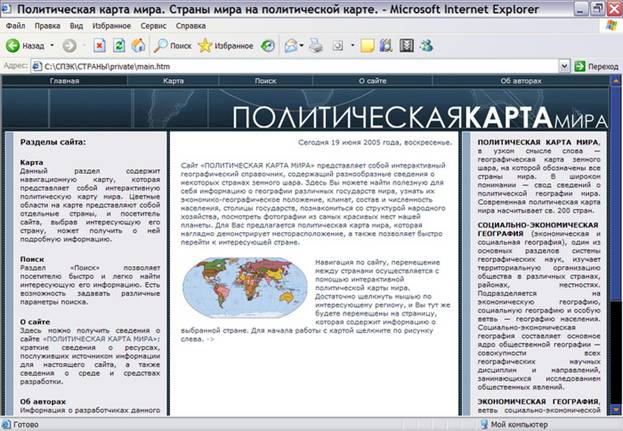Open the Вид menu
This screenshot has width=623, height=431.
pos(76,26)
